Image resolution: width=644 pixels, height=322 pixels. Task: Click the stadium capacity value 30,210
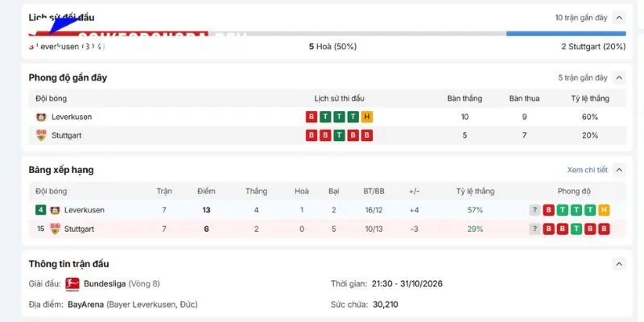pyautogui.click(x=386, y=305)
